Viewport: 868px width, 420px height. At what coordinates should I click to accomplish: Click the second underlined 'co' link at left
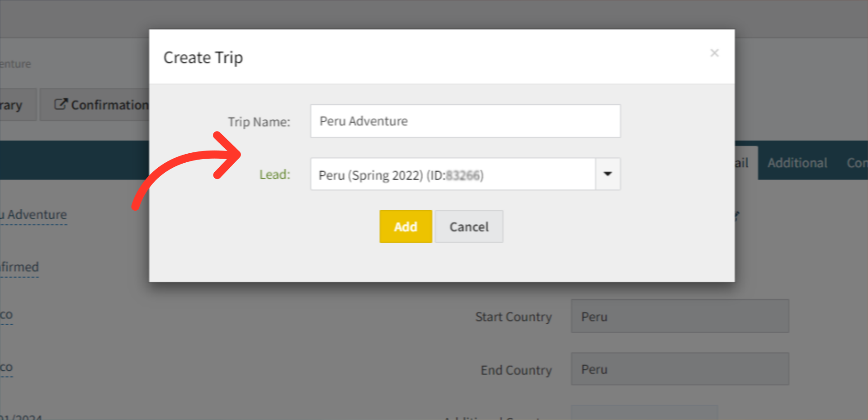point(6,367)
